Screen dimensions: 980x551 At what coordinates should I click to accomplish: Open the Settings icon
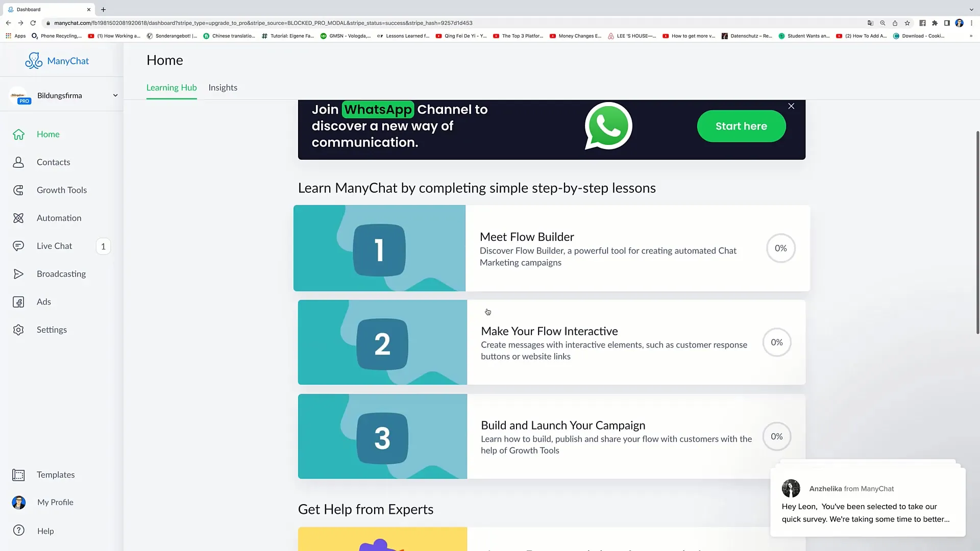(x=18, y=330)
